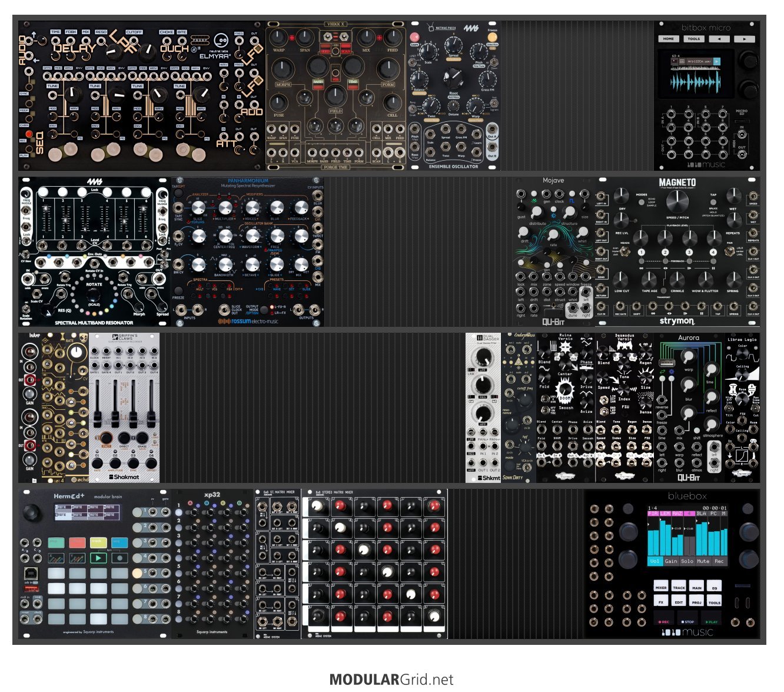Click the yellow track pad on Hermod+
The width and height of the screenshot is (784, 692).
[98, 542]
